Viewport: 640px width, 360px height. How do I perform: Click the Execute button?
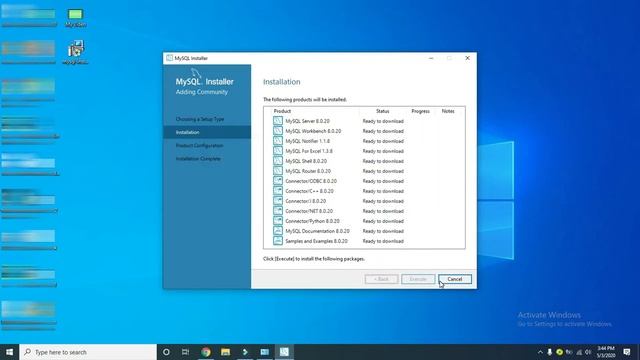point(418,279)
